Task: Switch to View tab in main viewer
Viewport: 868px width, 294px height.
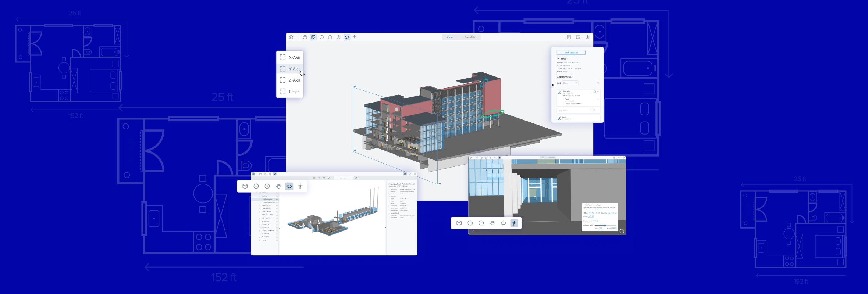Action: point(450,37)
